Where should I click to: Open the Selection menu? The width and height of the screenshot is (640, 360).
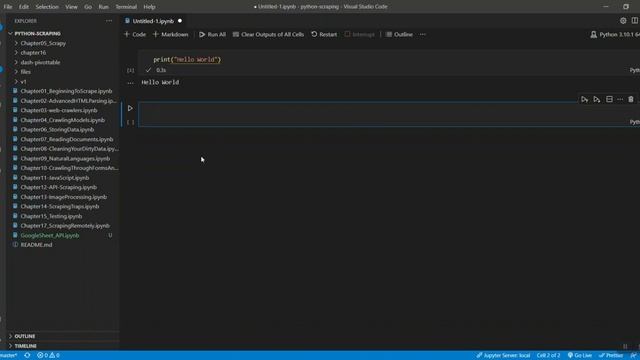(47, 7)
